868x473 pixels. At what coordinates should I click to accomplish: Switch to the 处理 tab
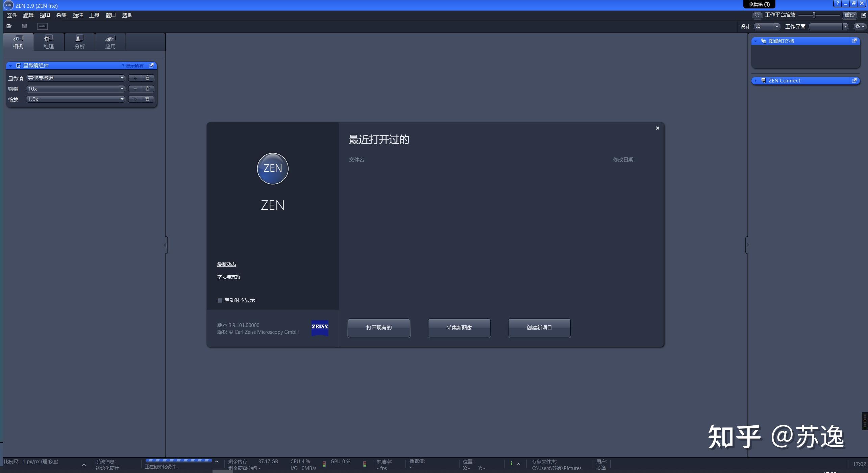49,42
